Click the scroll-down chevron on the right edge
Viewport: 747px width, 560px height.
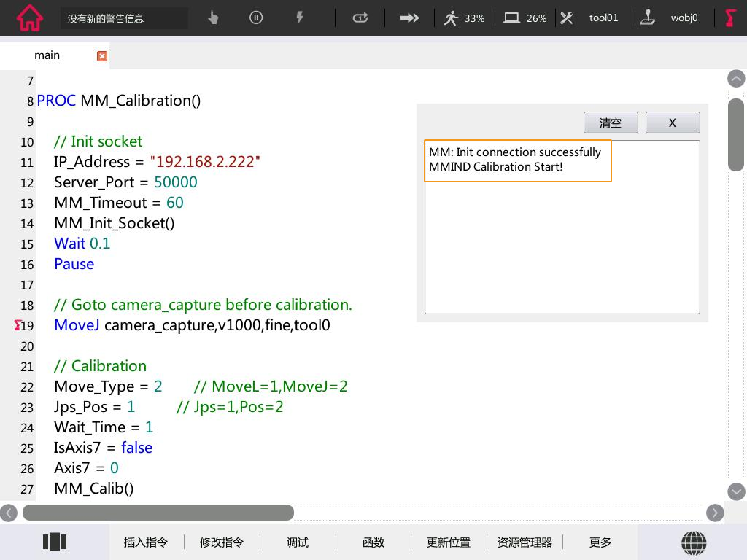[736, 492]
